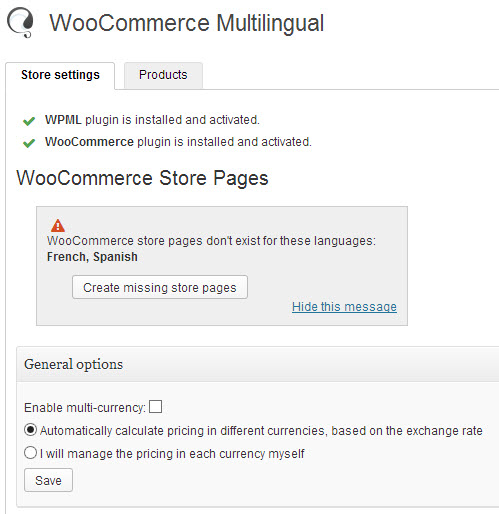Image resolution: width=499 pixels, height=514 pixels.
Task: Click the Enable multi-currency label
Action: click(x=85, y=408)
